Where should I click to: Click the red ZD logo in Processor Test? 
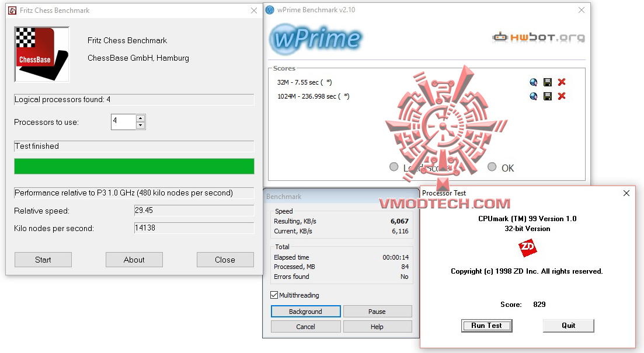(528, 248)
